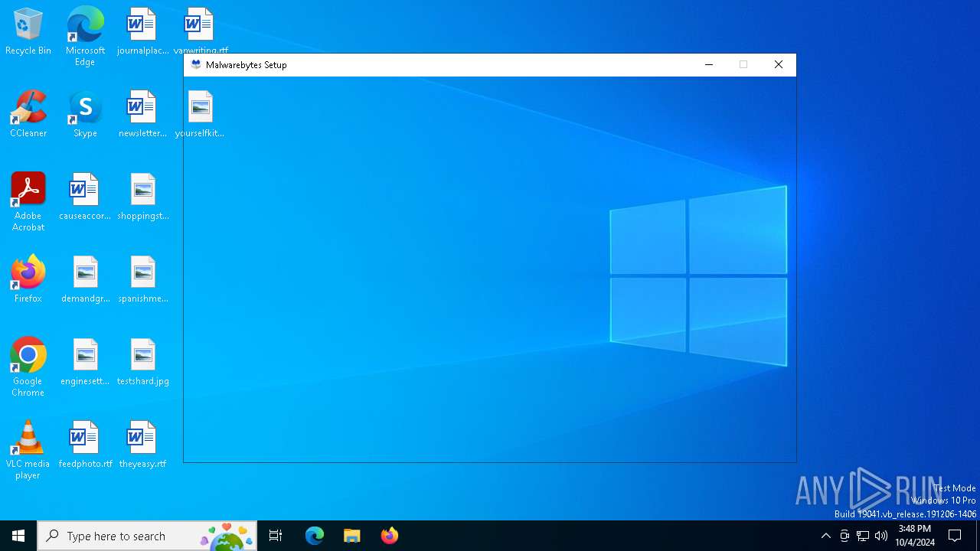Image resolution: width=980 pixels, height=551 pixels.
Task: Select the shoppingst... image file icon
Action: pyautogui.click(x=142, y=197)
